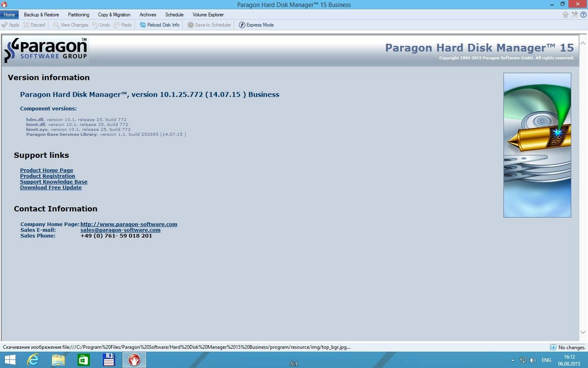This screenshot has width=588, height=368.
Task: Open settings via wrench-screwdriver icon
Action: tap(575, 15)
